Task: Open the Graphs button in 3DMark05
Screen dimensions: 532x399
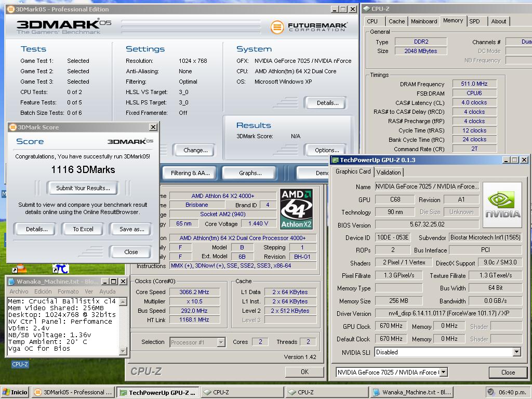Action: click(250, 173)
